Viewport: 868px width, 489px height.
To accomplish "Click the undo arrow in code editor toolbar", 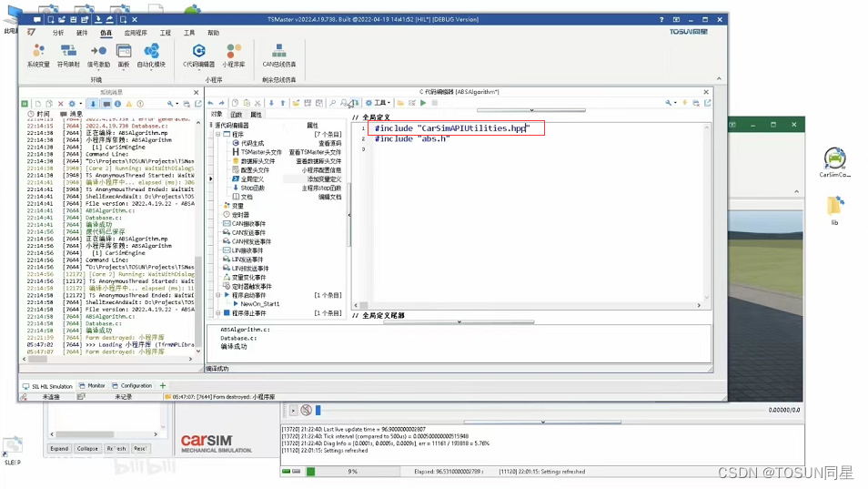I will click(211, 103).
